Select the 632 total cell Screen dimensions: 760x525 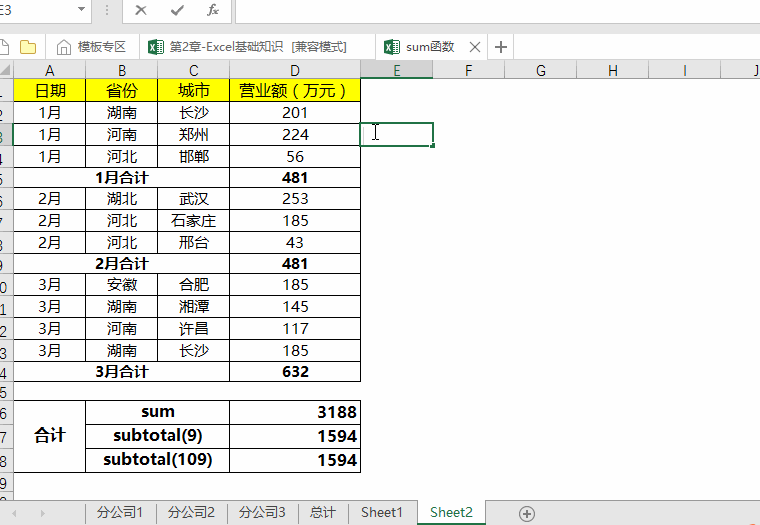click(295, 372)
